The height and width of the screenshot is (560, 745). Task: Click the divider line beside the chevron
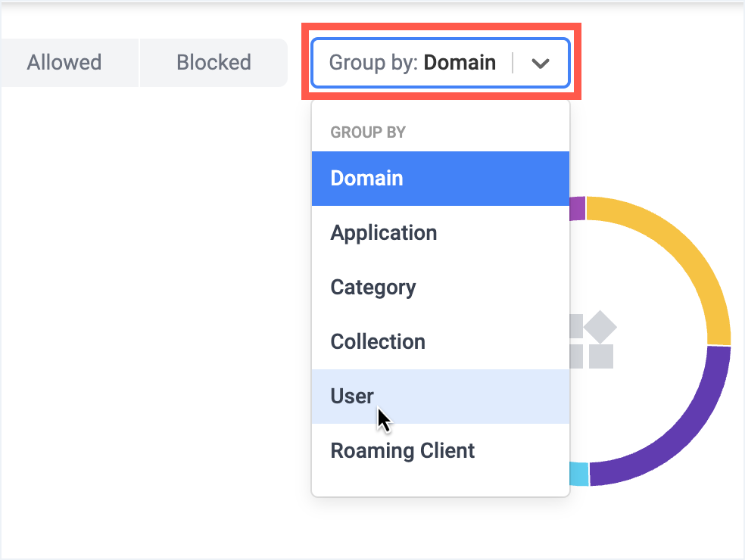[513, 63]
